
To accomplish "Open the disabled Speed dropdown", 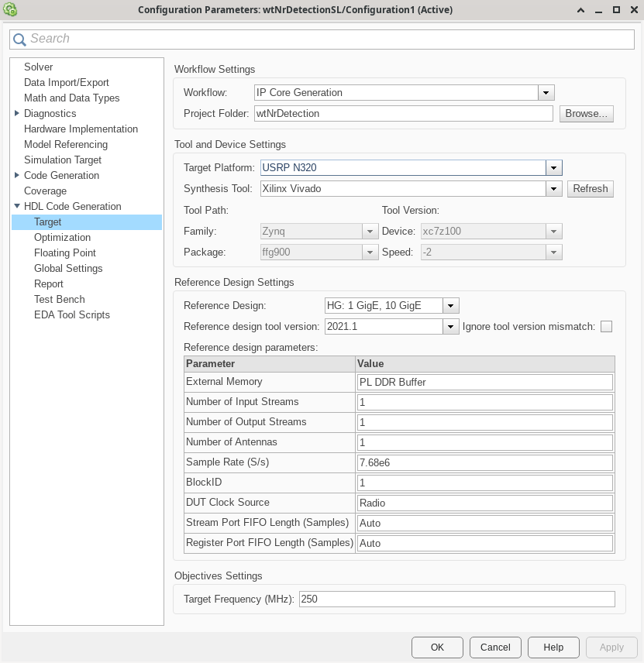I will 553,252.
